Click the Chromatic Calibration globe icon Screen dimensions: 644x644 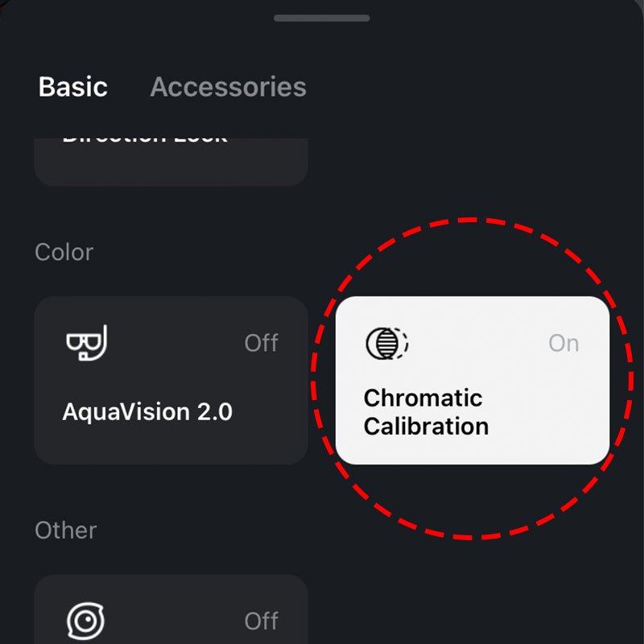click(x=386, y=344)
